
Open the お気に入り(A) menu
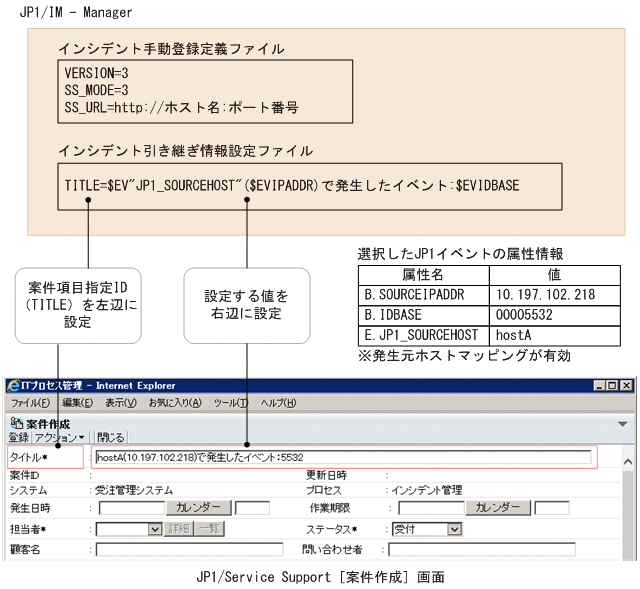(x=175, y=403)
